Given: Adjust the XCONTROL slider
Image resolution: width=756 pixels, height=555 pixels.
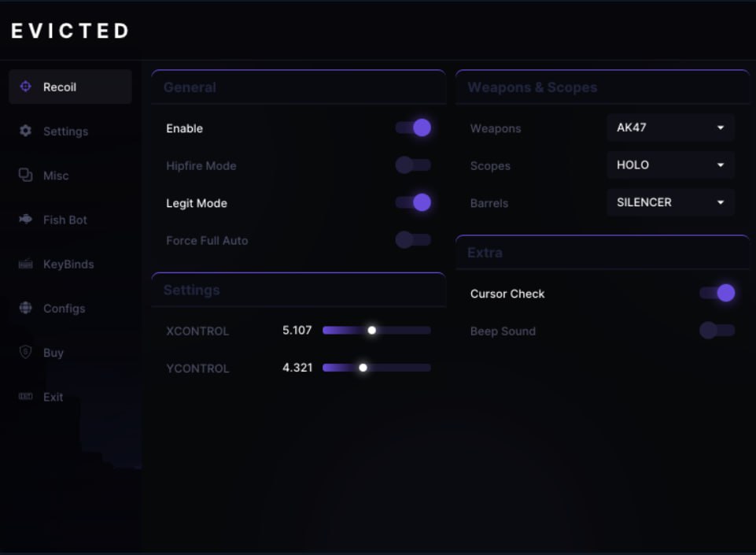Looking at the screenshot, I should click(371, 330).
